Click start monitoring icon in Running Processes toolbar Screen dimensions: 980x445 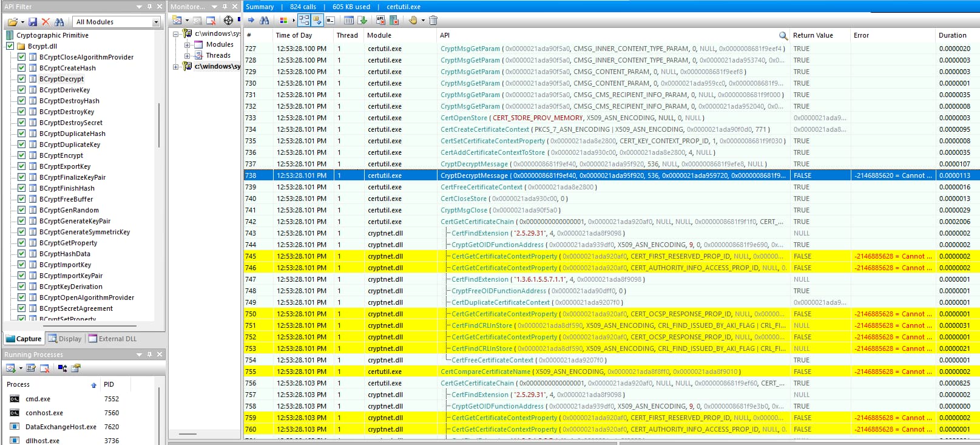point(10,368)
